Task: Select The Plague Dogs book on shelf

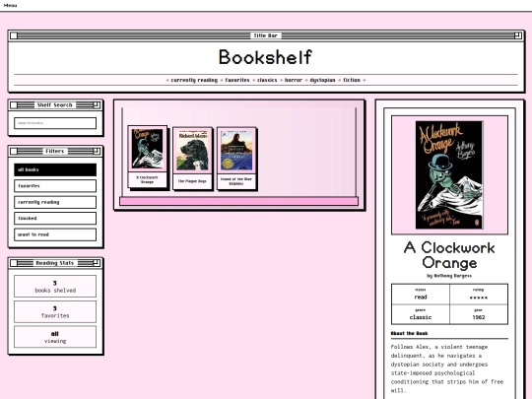Action: [x=192, y=158]
